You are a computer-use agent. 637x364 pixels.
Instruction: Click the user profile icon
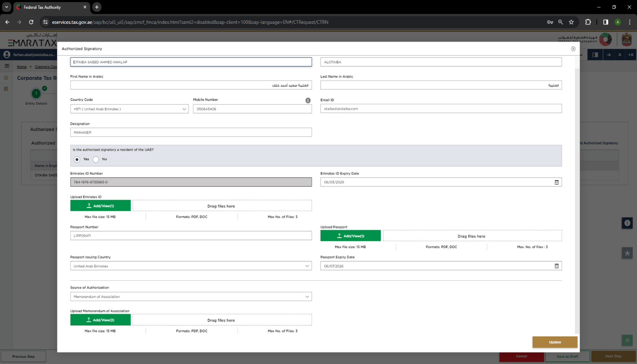coord(7,55)
